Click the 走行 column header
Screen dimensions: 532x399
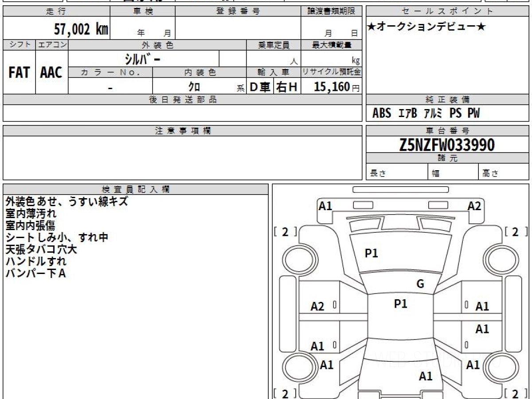pos(56,11)
